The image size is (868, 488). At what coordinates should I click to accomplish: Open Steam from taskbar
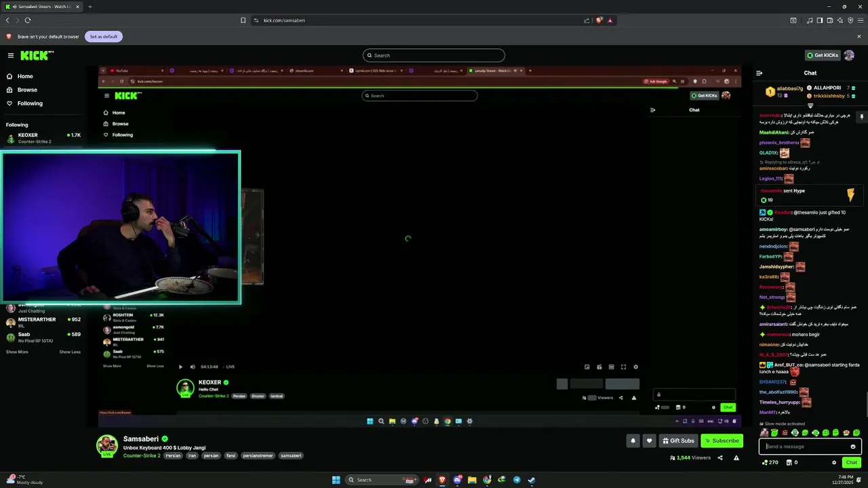pos(532,480)
